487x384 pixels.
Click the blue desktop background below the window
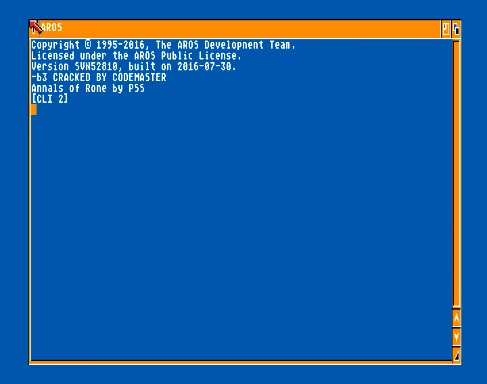243,375
